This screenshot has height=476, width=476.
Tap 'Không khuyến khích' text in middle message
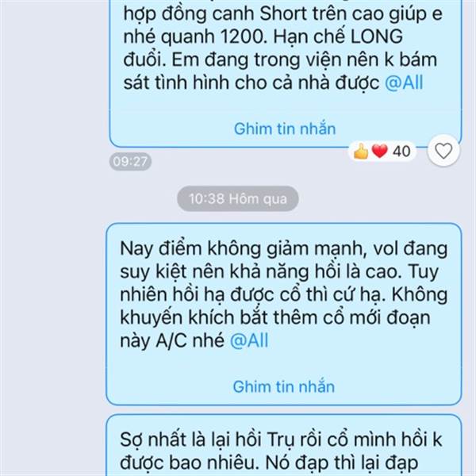pos(284,306)
